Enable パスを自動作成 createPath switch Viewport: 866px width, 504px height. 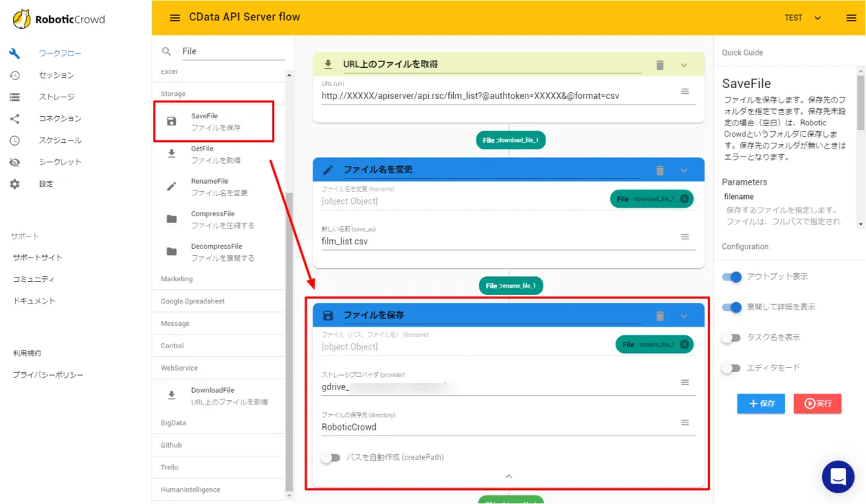[x=331, y=458]
